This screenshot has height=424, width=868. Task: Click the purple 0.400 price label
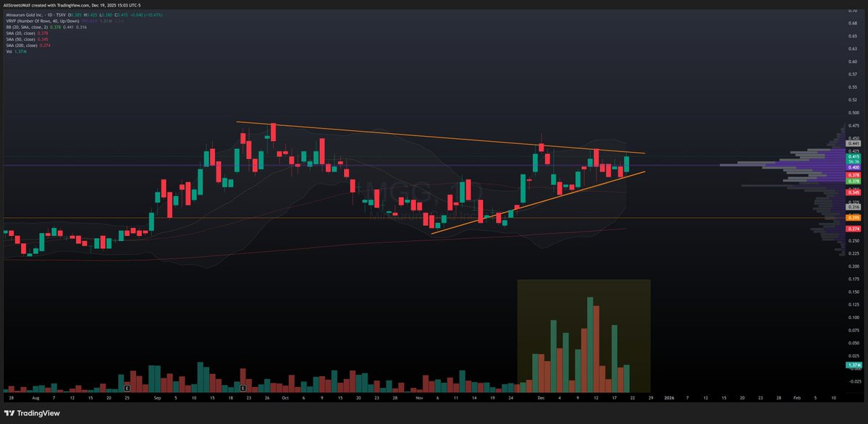(x=853, y=167)
